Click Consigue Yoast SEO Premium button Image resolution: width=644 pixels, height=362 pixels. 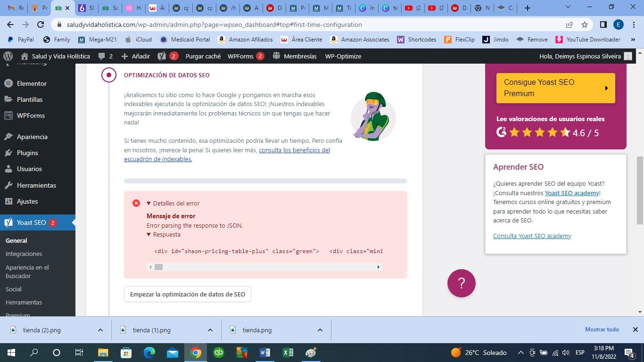pos(556,88)
